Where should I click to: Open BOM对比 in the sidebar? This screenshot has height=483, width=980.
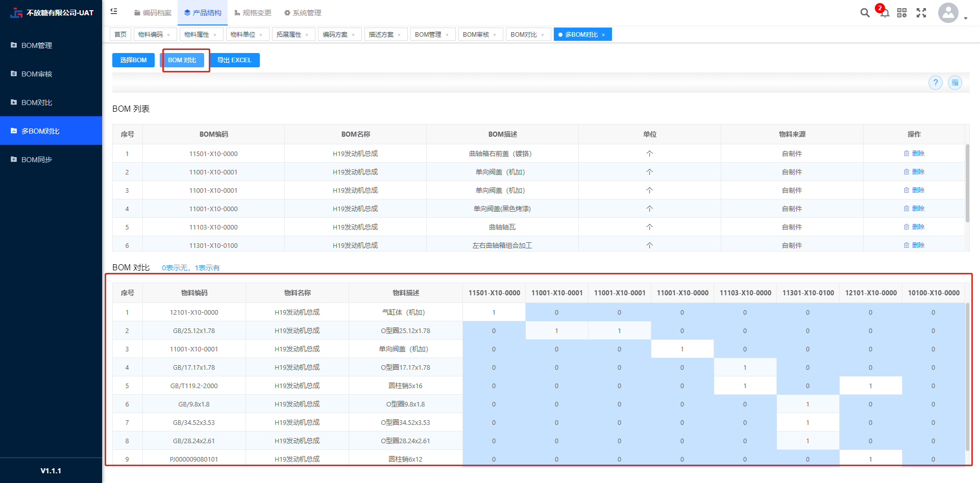pyautogui.click(x=51, y=103)
